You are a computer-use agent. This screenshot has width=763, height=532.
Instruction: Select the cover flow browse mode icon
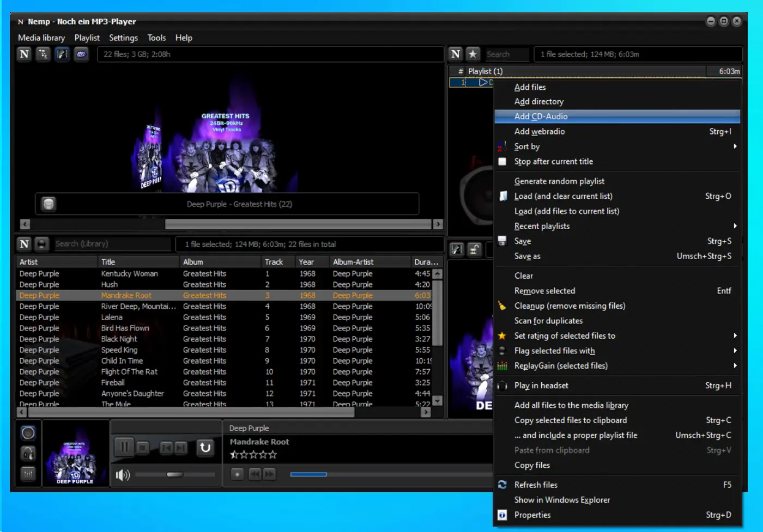(x=62, y=54)
